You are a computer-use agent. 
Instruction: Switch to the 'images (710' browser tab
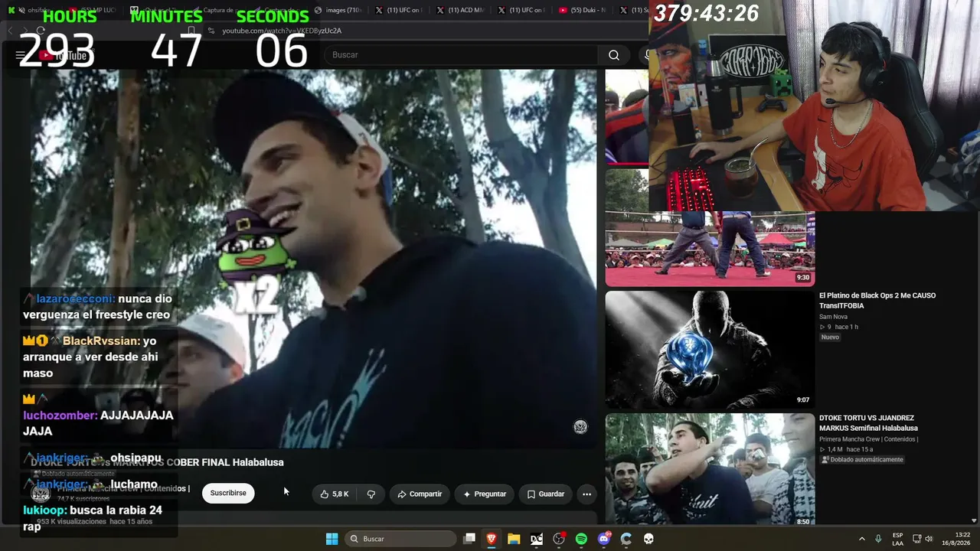[338, 10]
